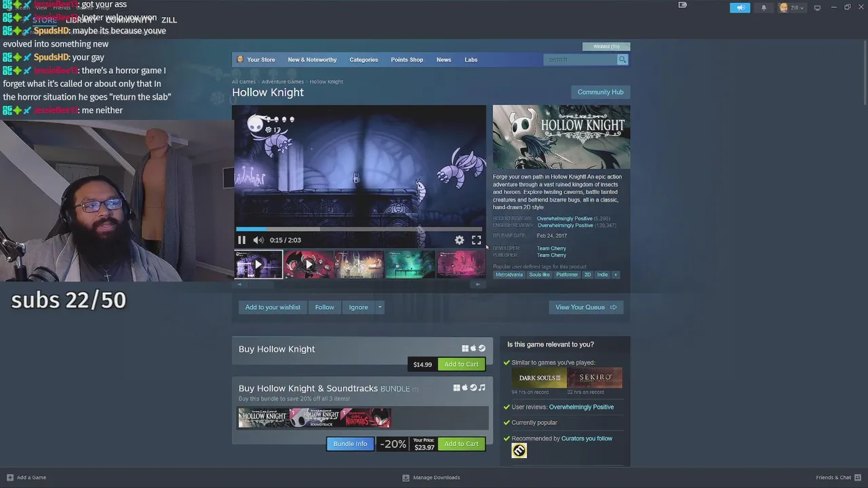Open video settings gear icon
The height and width of the screenshot is (488, 868).
pyautogui.click(x=459, y=240)
